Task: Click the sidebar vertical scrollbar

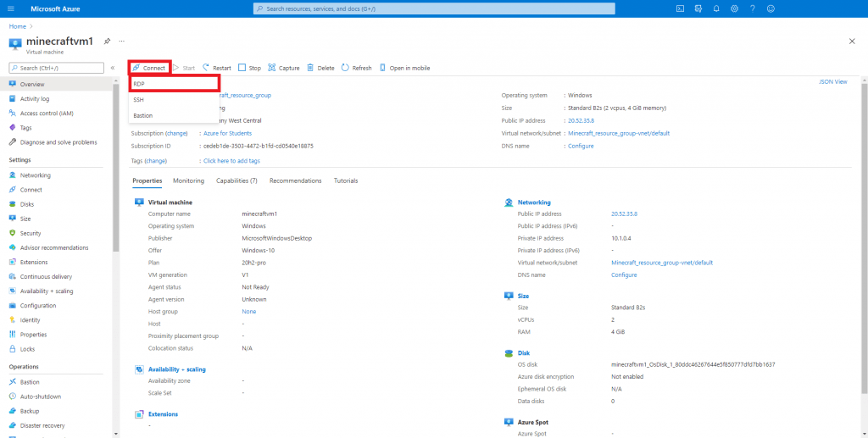Action: tap(115, 166)
